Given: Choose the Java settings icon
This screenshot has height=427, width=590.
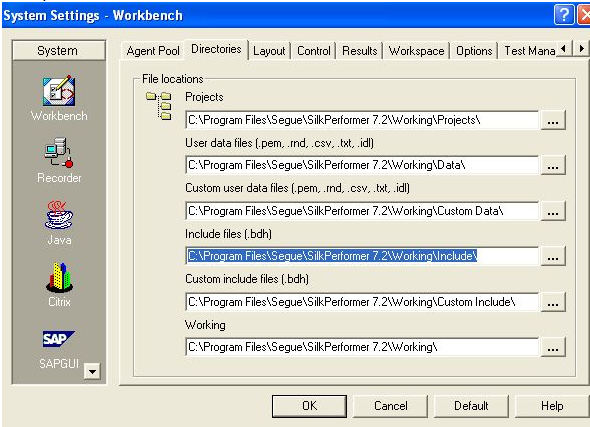Looking at the screenshot, I should [59, 214].
